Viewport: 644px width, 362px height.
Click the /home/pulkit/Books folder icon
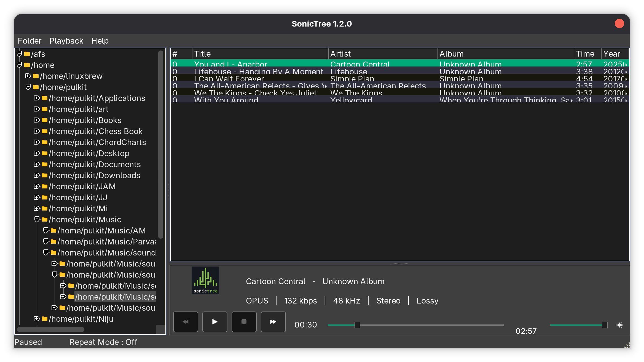45,120
